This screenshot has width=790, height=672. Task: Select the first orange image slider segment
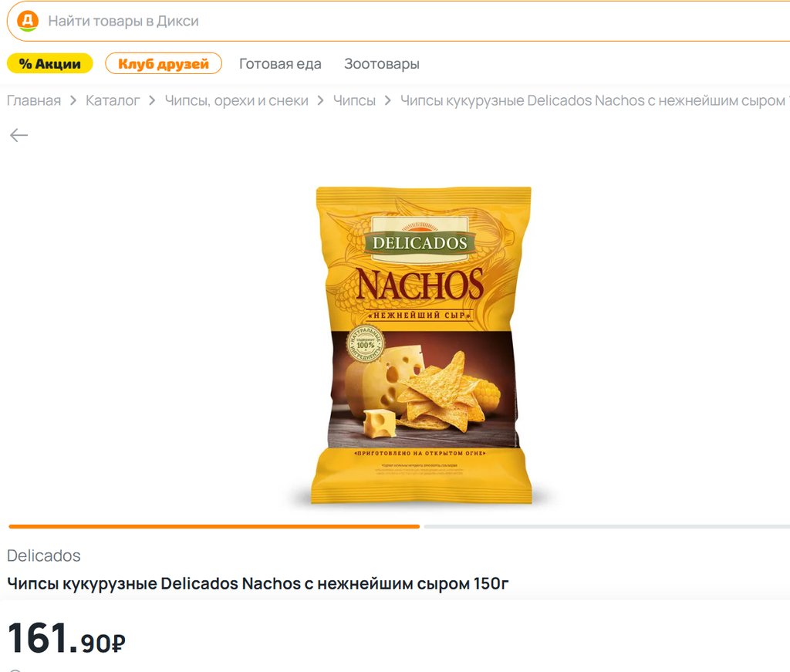[214, 526]
